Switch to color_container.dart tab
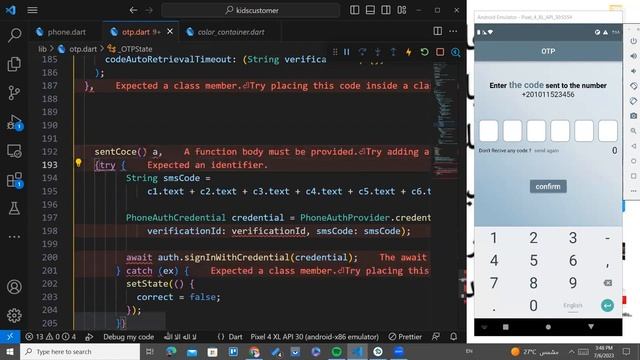Viewport: 640px width, 360px height. click(231, 32)
